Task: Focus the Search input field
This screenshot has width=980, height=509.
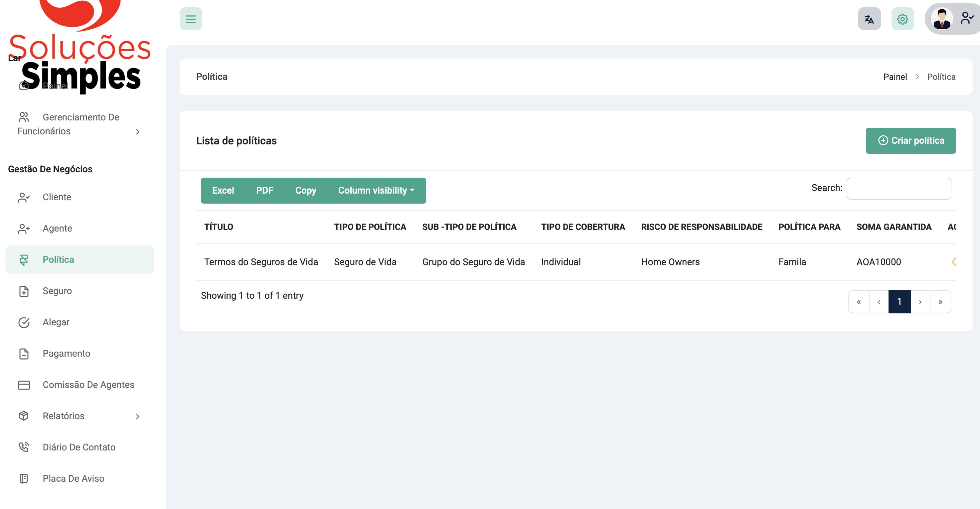Action: pos(898,188)
